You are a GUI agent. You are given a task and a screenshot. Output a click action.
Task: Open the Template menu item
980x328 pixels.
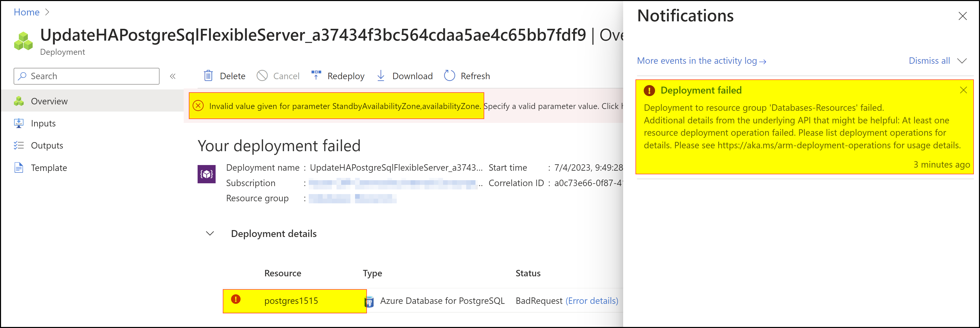point(92,168)
